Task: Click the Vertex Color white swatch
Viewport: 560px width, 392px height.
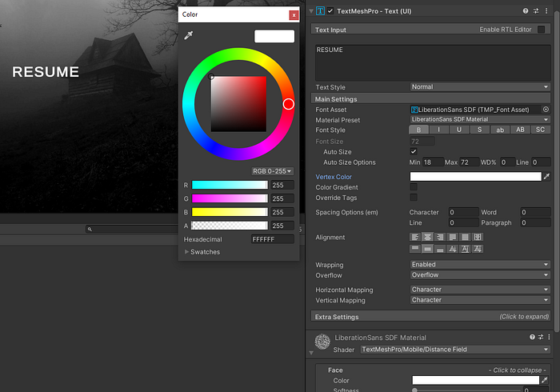Action: 475,176
